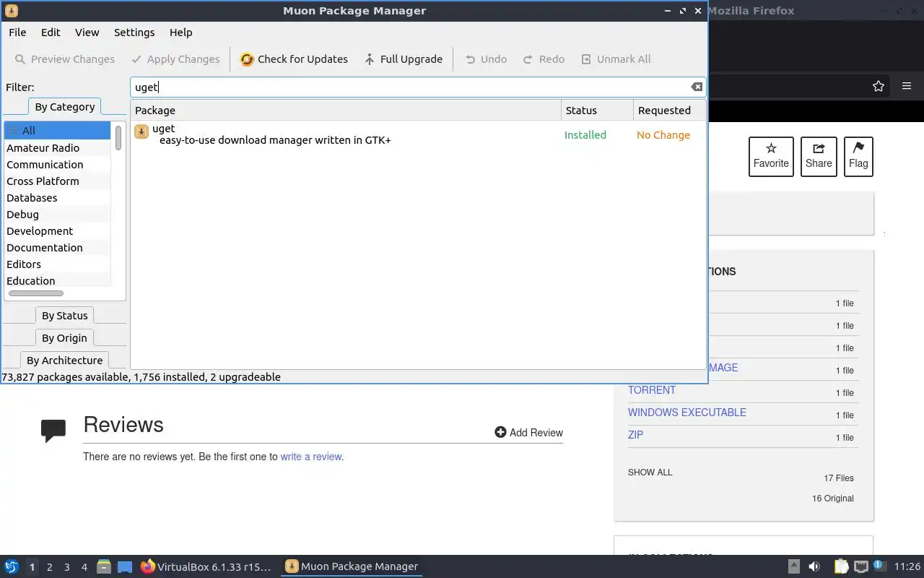Click the Favorite star button in Firefox
The image size is (924, 578).
[771, 156]
